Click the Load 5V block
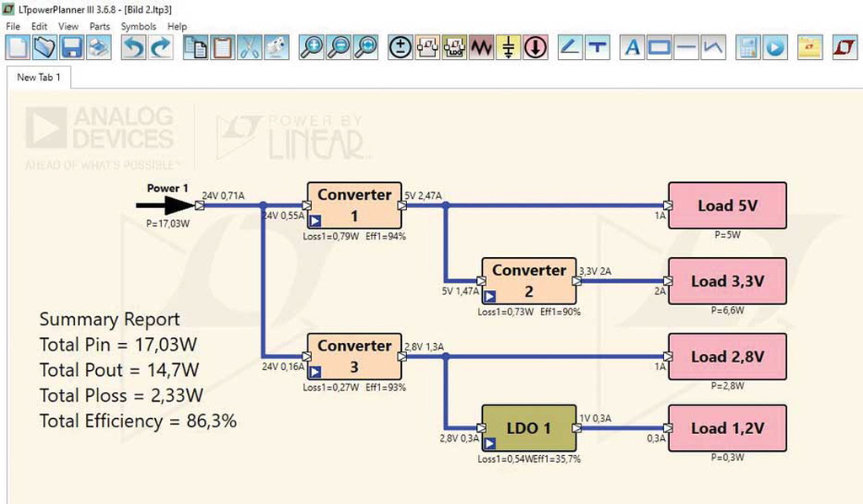The width and height of the screenshot is (863, 504). [x=726, y=206]
